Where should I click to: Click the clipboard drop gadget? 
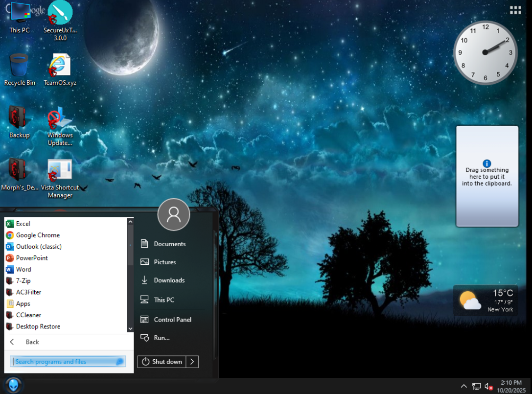[487, 177]
